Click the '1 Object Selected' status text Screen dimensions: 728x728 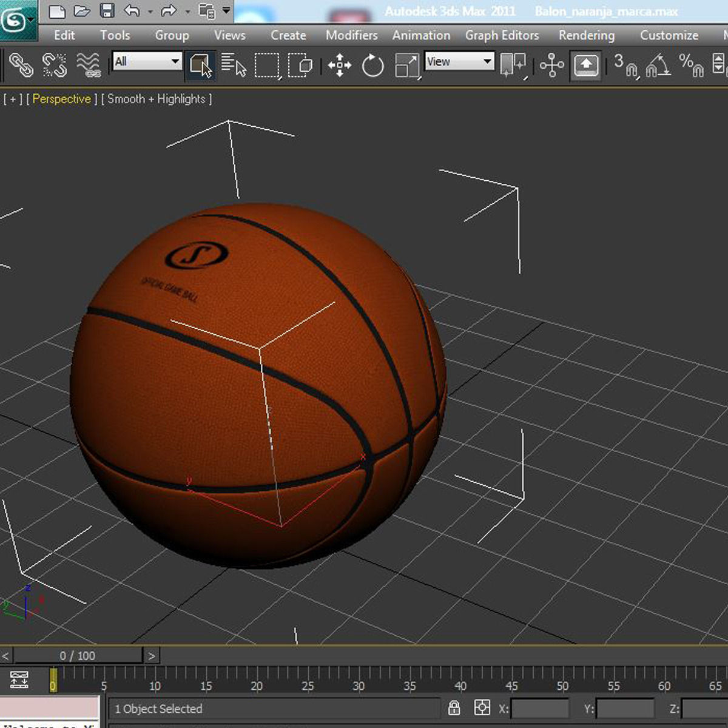coord(158,709)
